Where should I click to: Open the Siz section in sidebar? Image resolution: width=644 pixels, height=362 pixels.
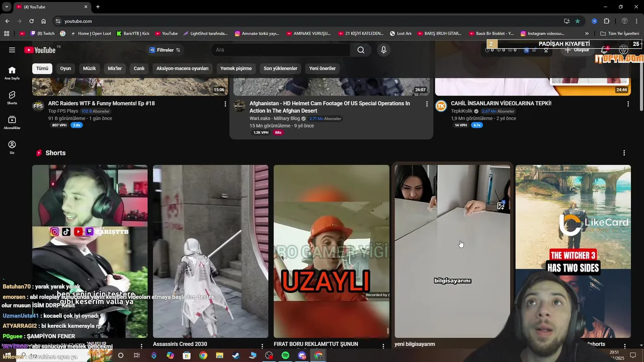[x=12, y=147]
